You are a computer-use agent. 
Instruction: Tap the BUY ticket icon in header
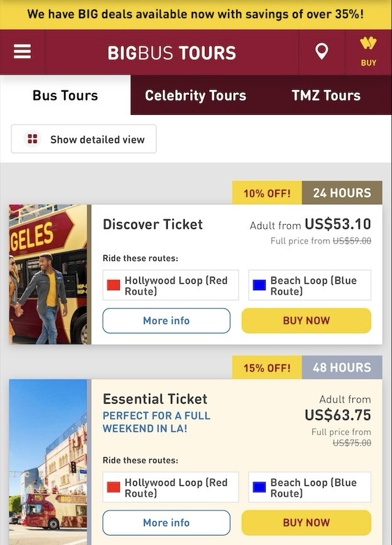click(x=368, y=52)
